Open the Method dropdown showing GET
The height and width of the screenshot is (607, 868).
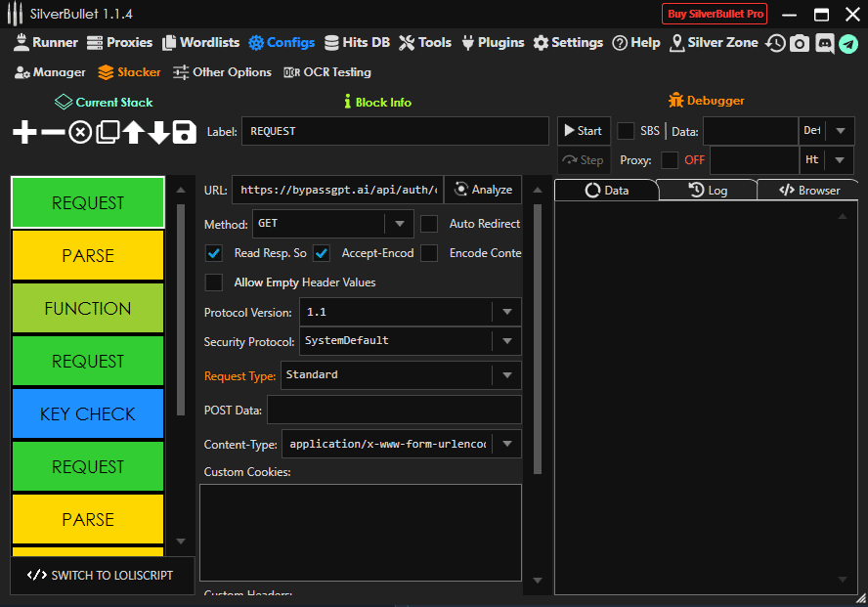tap(332, 224)
